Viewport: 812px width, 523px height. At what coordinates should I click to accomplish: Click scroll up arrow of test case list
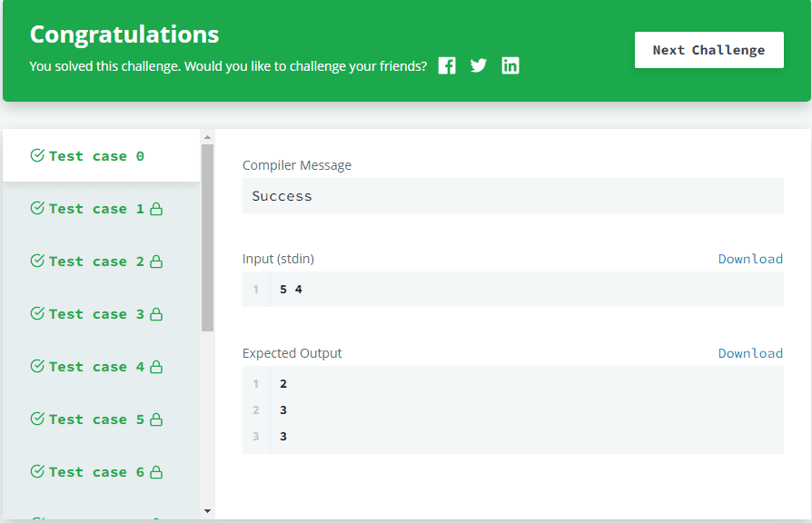(x=207, y=137)
